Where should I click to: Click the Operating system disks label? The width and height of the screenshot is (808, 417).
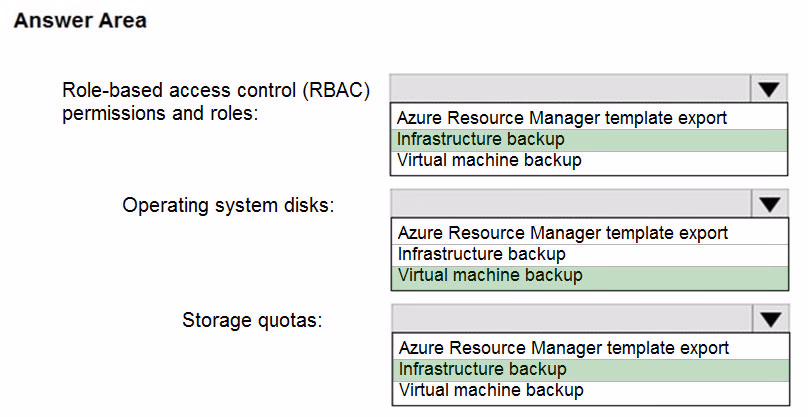coord(228,205)
